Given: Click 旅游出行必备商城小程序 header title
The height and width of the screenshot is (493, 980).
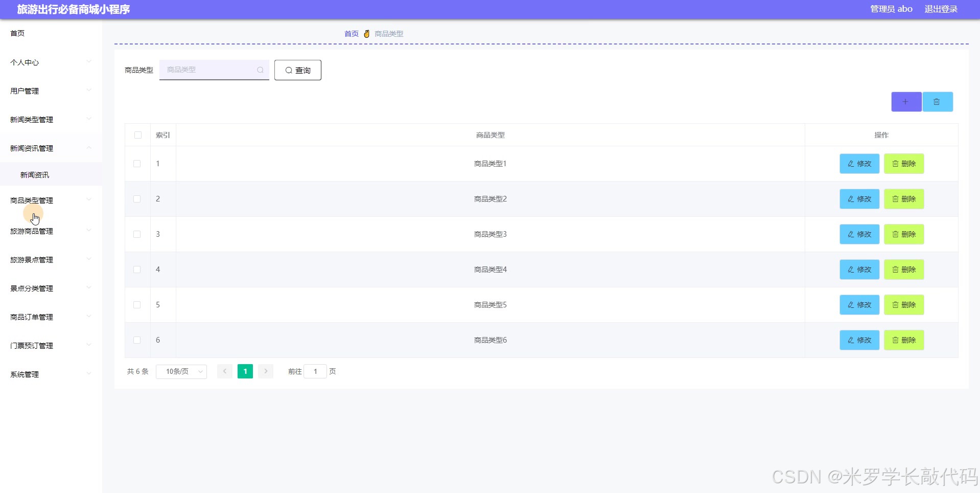Looking at the screenshot, I should point(74,9).
